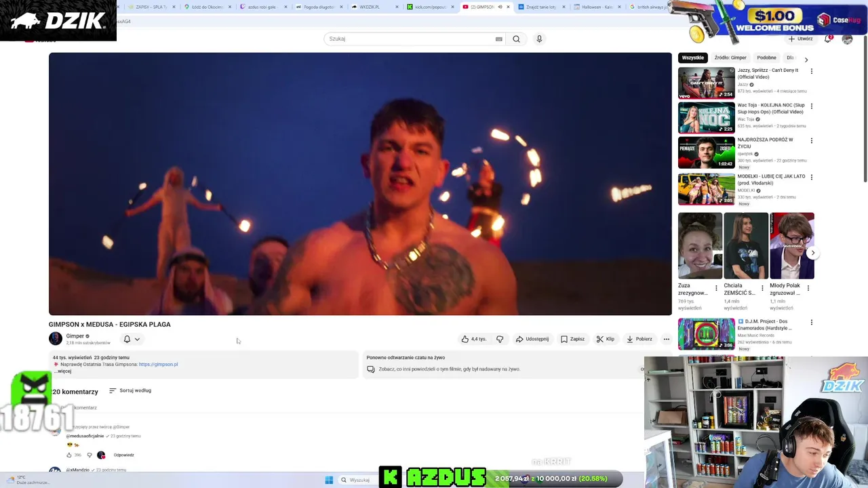Open the on-screen keyboard icon in search box

coord(499,39)
